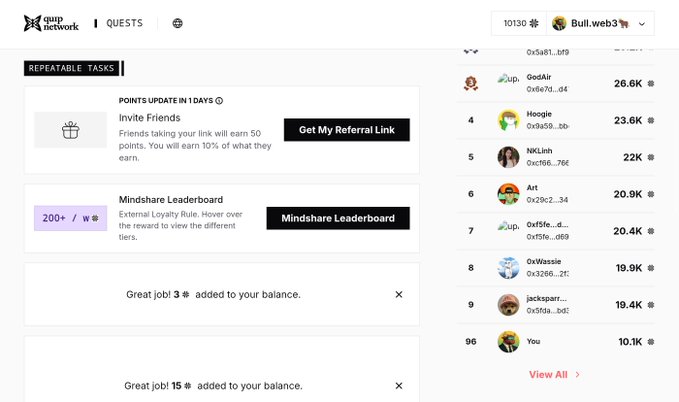679x402 pixels.
Task: Click the 10130 points balance
Action: click(x=521, y=23)
